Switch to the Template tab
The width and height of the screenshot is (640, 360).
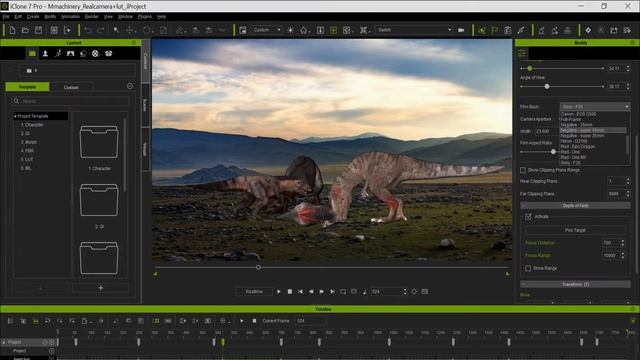tap(27, 87)
